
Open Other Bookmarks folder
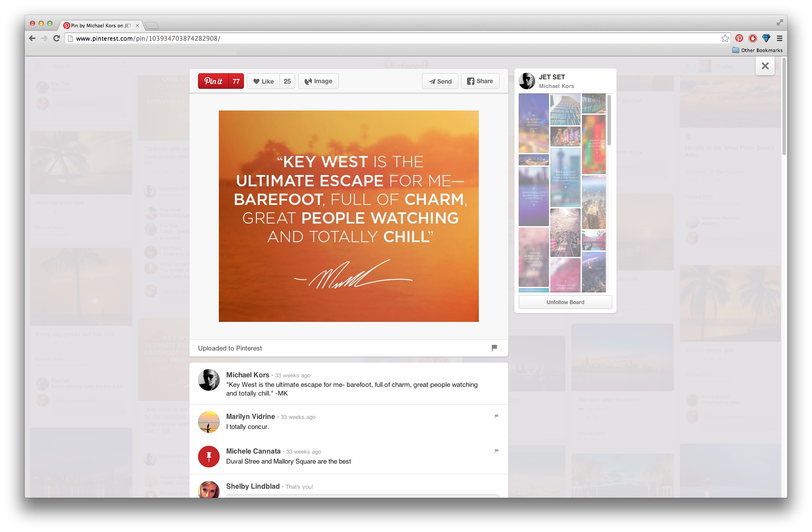[757, 50]
